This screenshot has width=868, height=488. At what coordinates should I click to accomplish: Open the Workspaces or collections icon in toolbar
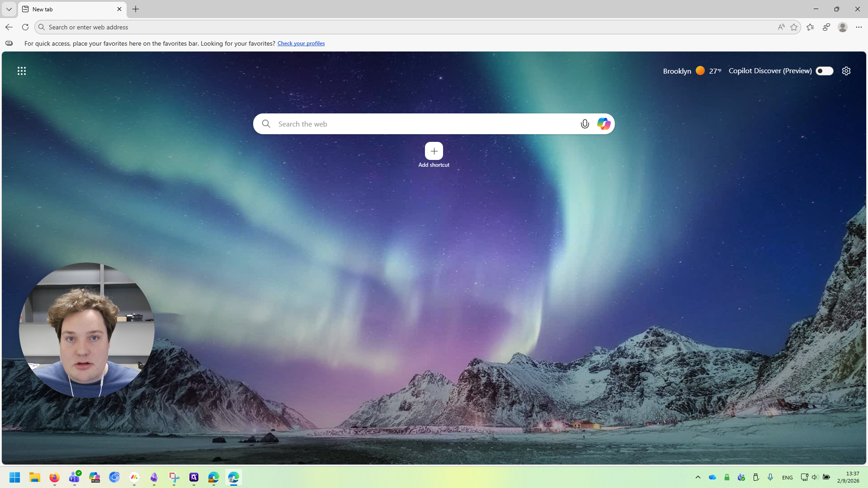coord(826,27)
